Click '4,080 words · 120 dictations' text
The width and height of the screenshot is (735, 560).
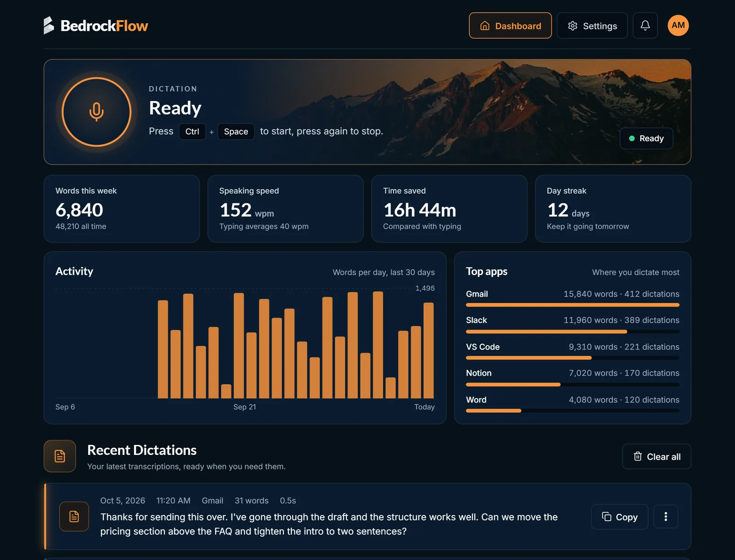coord(624,399)
